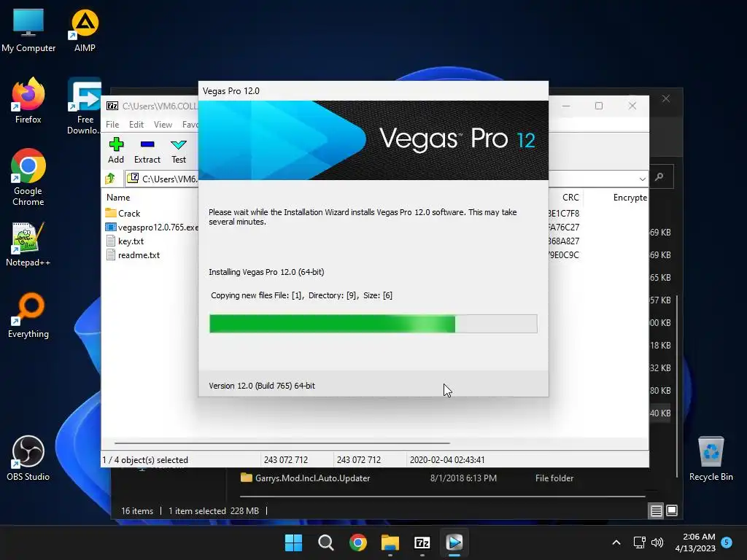Open Chrome from the taskbar
Image resolution: width=747 pixels, height=560 pixels.
(357, 542)
